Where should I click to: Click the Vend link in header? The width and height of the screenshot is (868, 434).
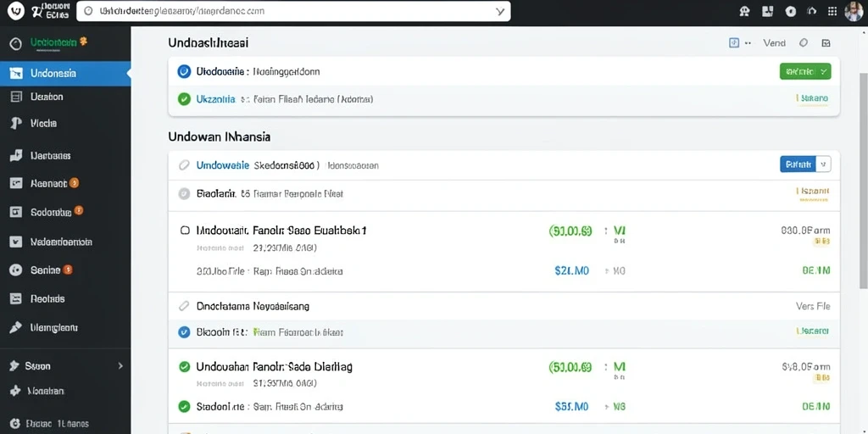pos(774,42)
